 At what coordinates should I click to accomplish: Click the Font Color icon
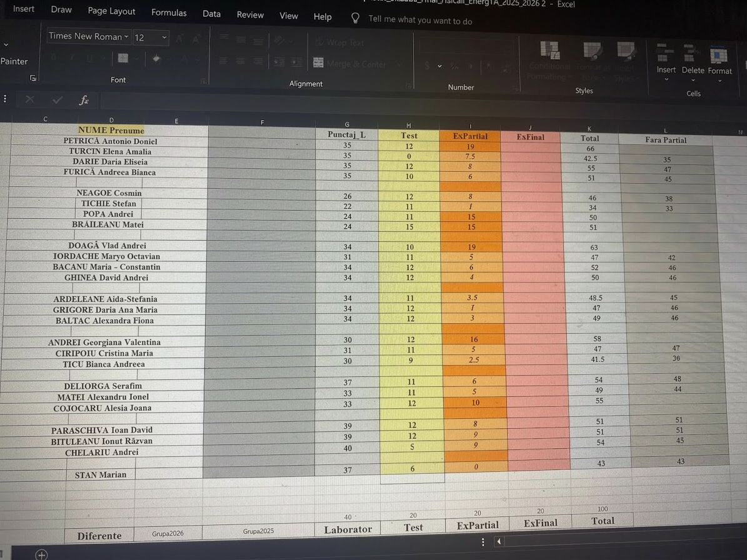point(185,59)
